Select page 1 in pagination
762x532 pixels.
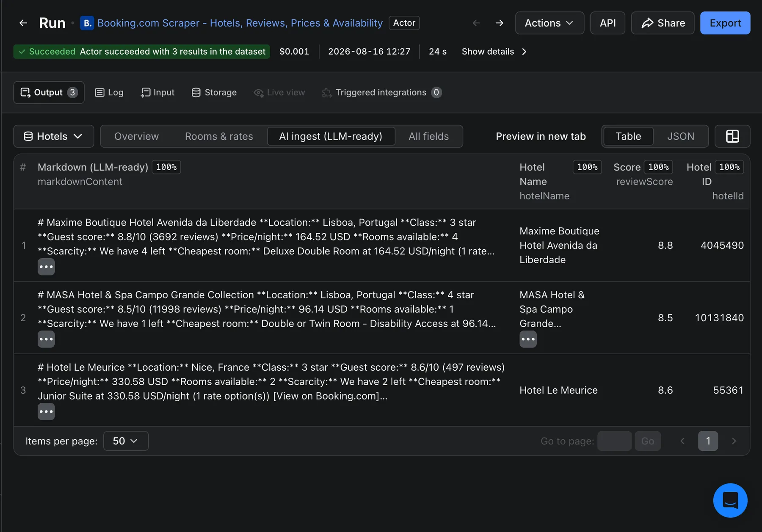tap(708, 441)
